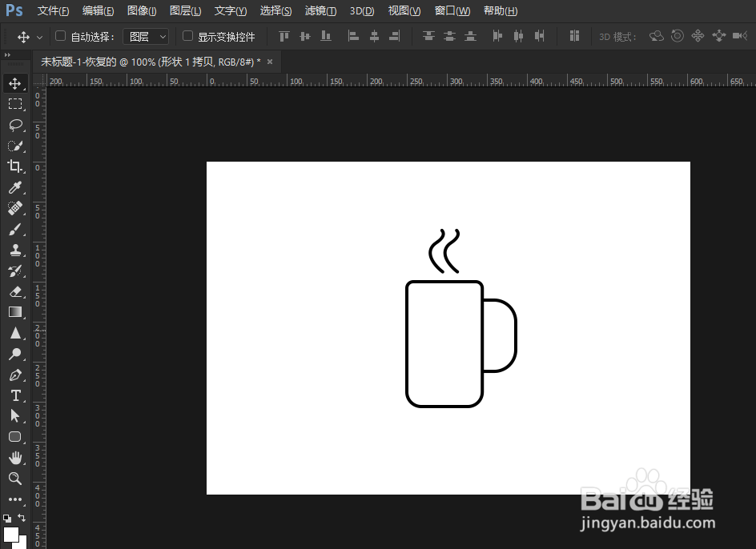Open the 视图(V) menu
This screenshot has width=756, height=549.
click(404, 10)
